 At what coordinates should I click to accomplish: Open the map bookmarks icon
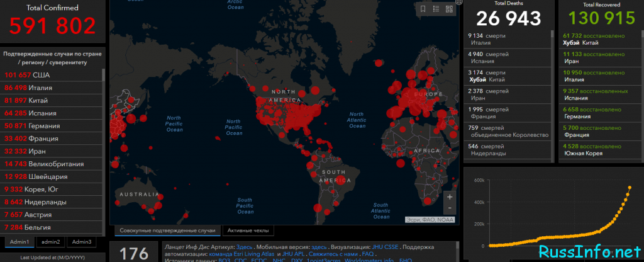click(x=423, y=9)
